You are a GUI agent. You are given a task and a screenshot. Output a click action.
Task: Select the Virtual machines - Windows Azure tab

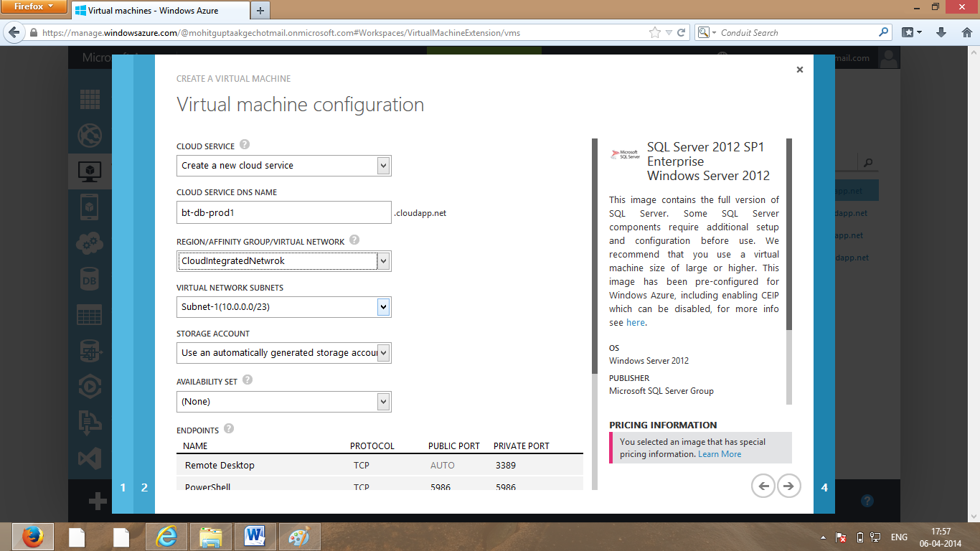159,11
